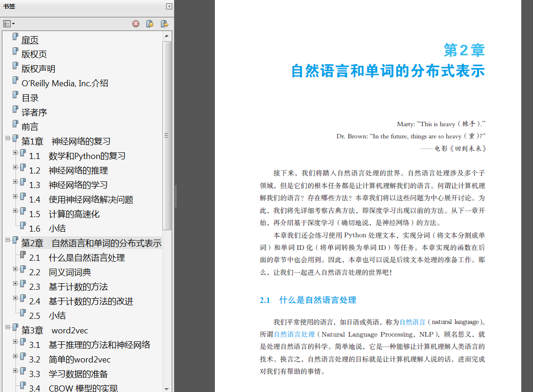Screen dimensions: 533x392
Task: Click the bookmark icon beside 2.5 小结
Action: [23, 313]
